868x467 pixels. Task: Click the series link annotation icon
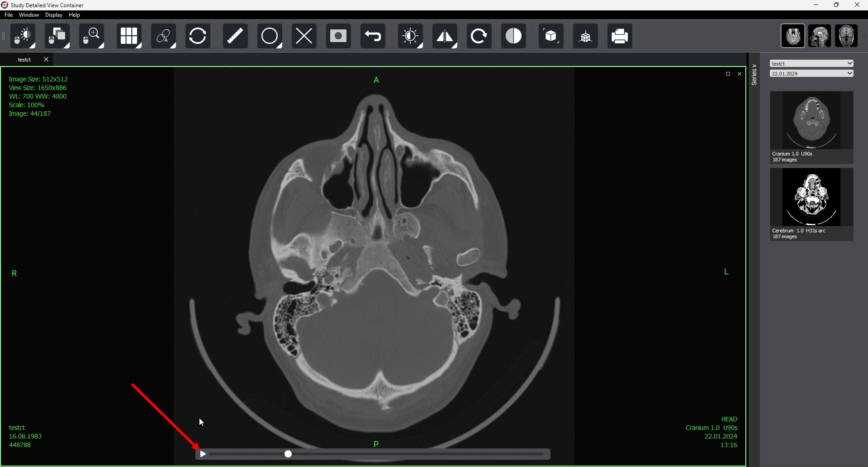coord(163,36)
